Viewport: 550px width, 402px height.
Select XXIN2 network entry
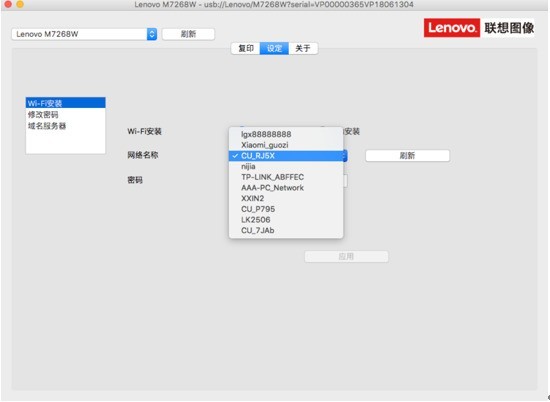286,199
